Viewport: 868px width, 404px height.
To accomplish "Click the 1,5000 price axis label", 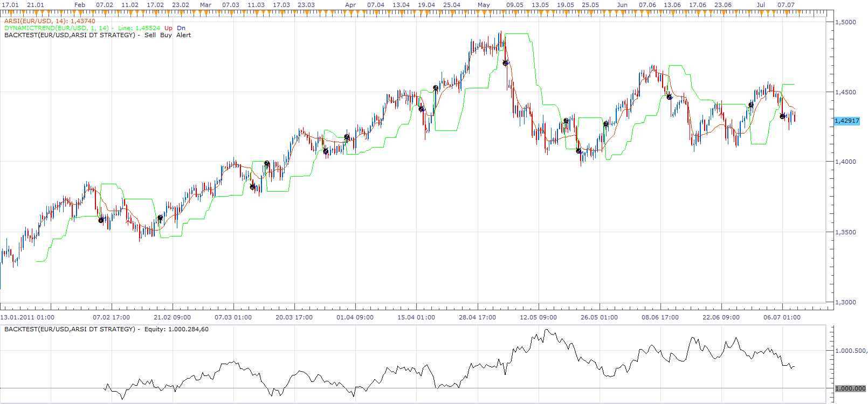I will (x=845, y=22).
